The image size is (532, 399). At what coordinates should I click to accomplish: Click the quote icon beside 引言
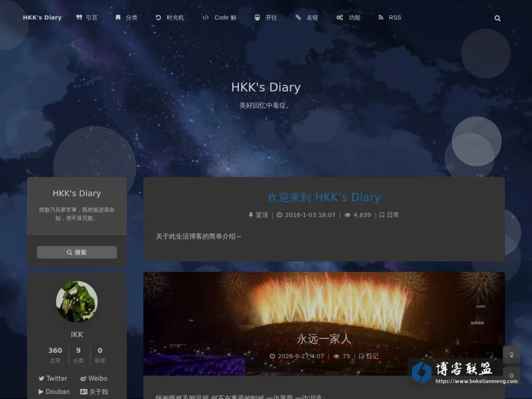tap(79, 18)
